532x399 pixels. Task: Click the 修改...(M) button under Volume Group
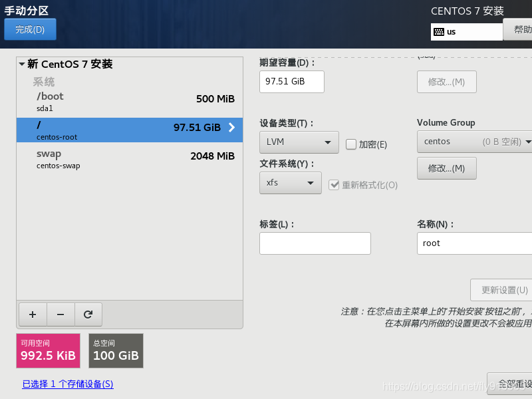pos(446,168)
